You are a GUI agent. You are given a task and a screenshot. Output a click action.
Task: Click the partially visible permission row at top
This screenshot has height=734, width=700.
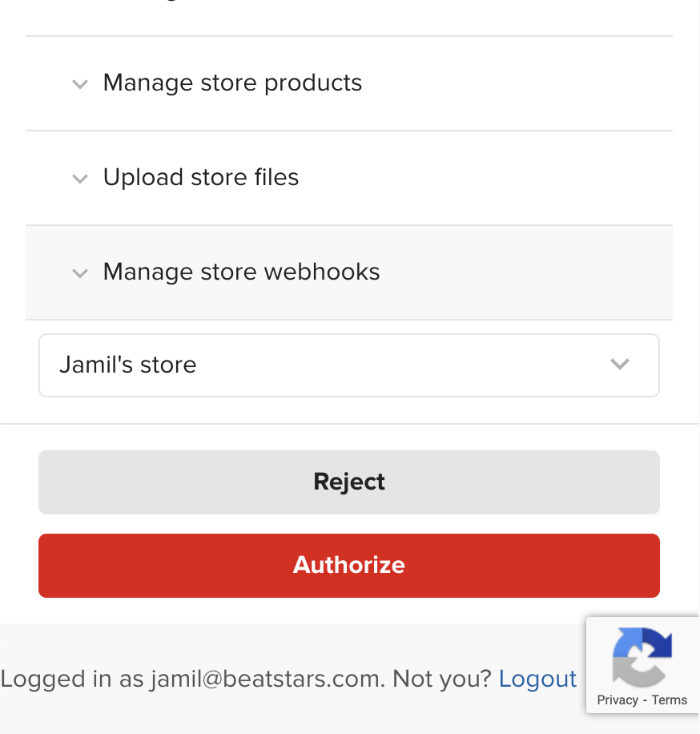click(349, 14)
